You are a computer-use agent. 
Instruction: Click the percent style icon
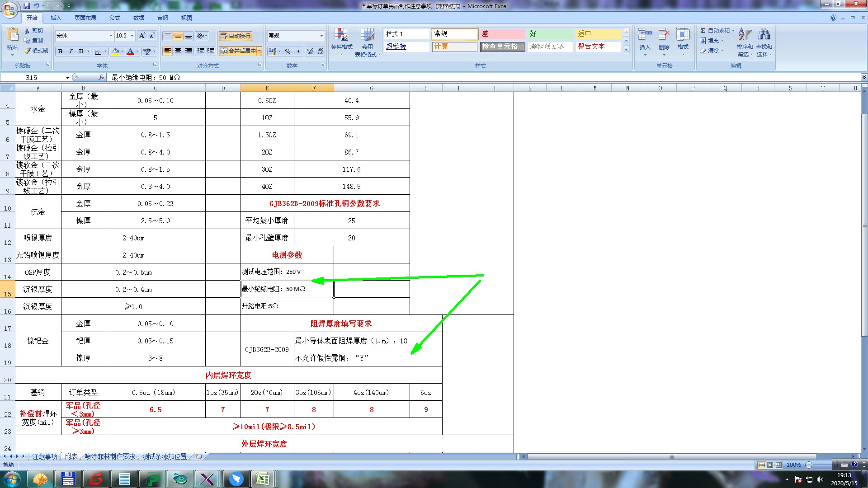(x=288, y=52)
